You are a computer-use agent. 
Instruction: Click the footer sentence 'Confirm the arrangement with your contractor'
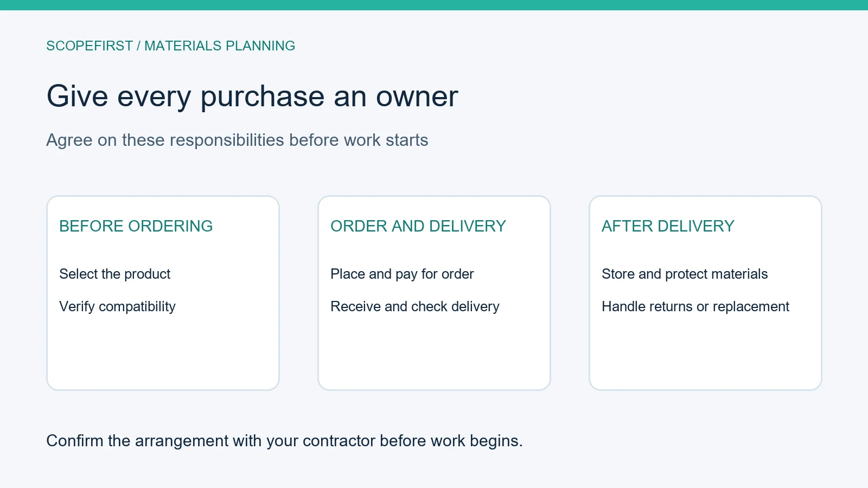(x=211, y=441)
